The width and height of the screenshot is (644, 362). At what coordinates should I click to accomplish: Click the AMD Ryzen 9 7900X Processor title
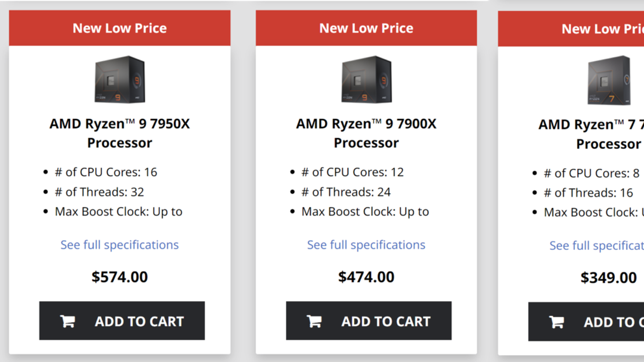click(366, 133)
